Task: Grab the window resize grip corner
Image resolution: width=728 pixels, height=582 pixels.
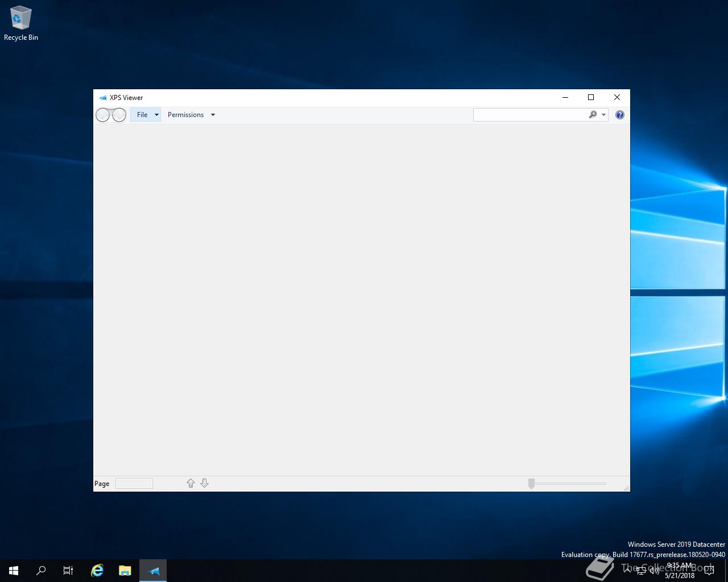Action: [626, 488]
